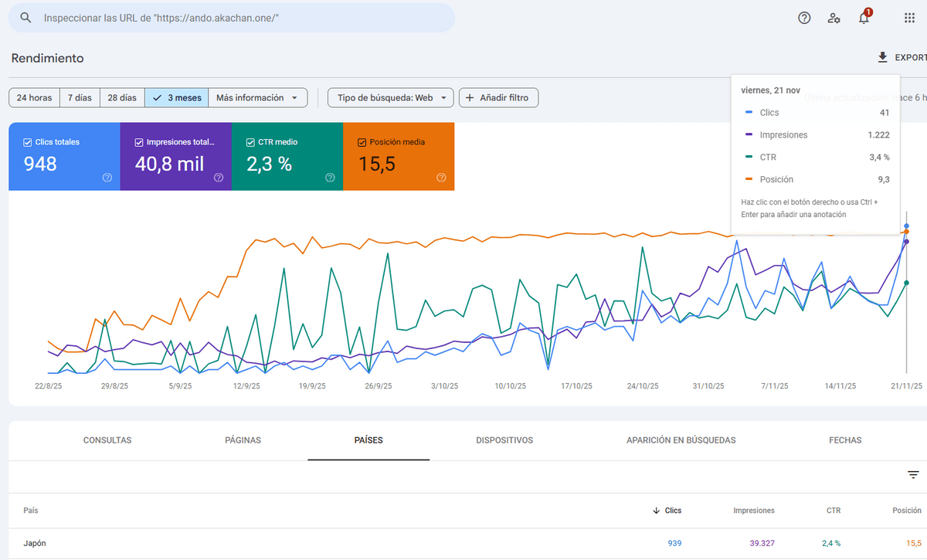This screenshot has width=927, height=560.
Task: Open users and settings management icon
Action: click(x=834, y=18)
